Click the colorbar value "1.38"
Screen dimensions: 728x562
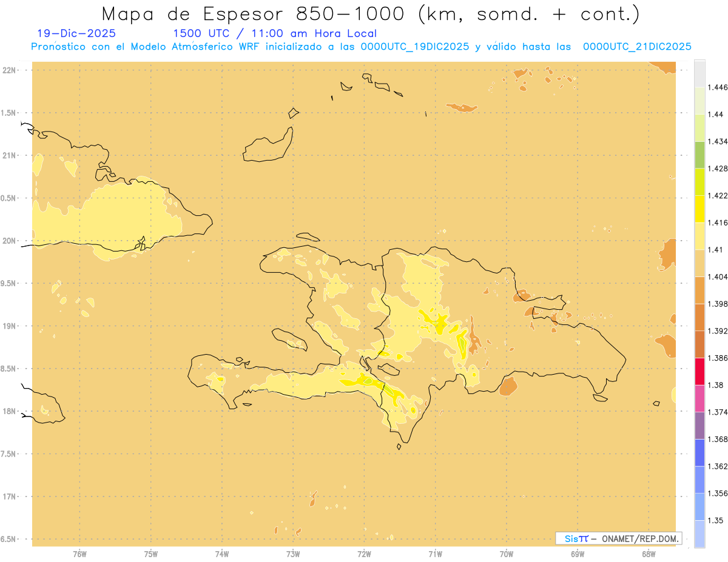(x=717, y=385)
